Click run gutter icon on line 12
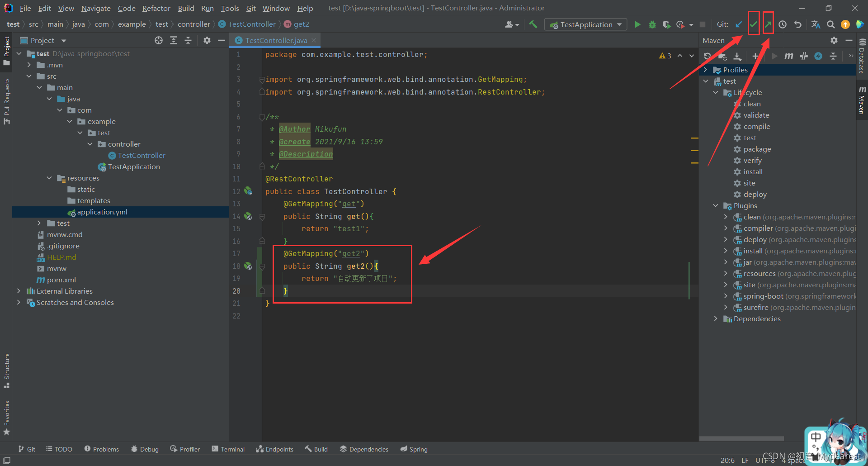This screenshot has width=868, height=466. tap(248, 191)
